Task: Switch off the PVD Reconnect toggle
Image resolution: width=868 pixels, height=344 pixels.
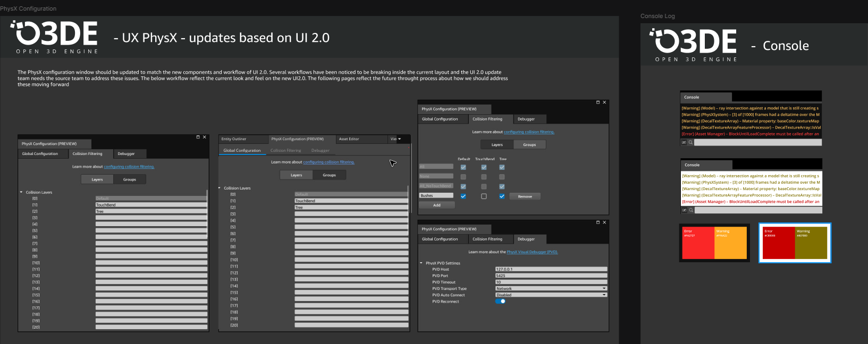Action: (500, 301)
